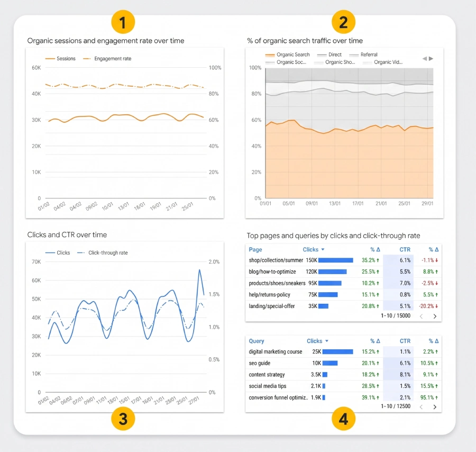
Task: Click the 10K clicks bar for seo guide
Action: (x=330, y=363)
